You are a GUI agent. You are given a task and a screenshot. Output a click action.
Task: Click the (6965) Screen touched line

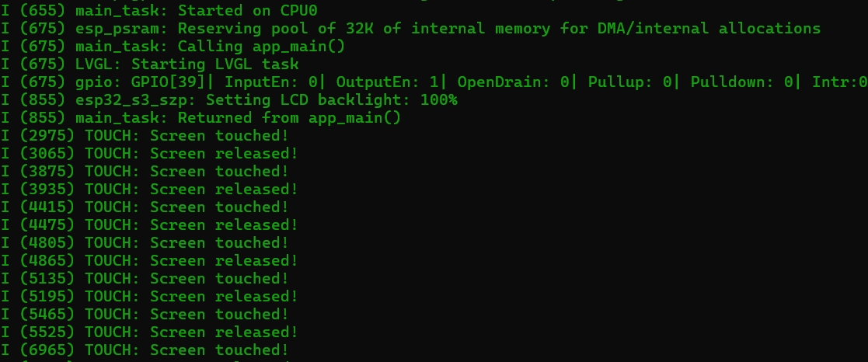[145, 350]
